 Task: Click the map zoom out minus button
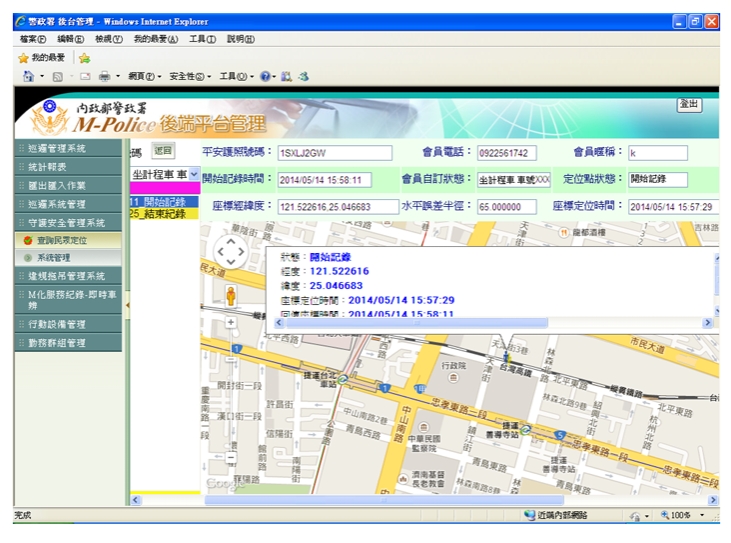(231, 458)
